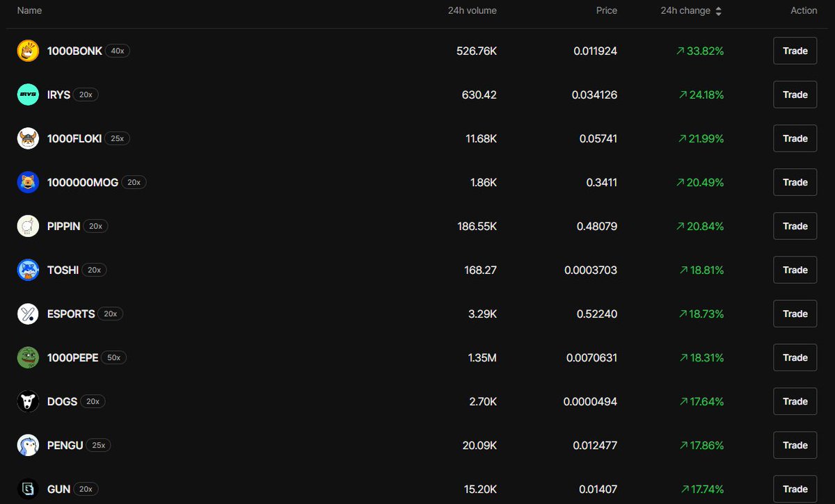Open Trade for 1000BONK

click(x=795, y=51)
